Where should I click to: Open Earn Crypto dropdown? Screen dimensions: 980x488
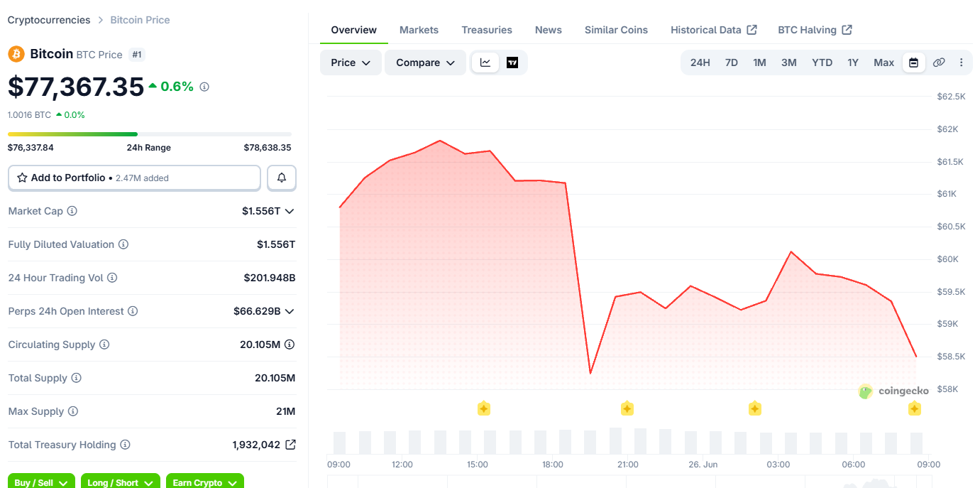[x=205, y=481]
